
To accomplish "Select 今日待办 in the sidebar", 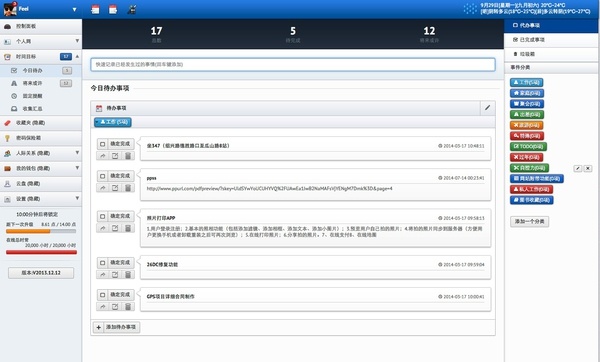I will tap(41, 70).
